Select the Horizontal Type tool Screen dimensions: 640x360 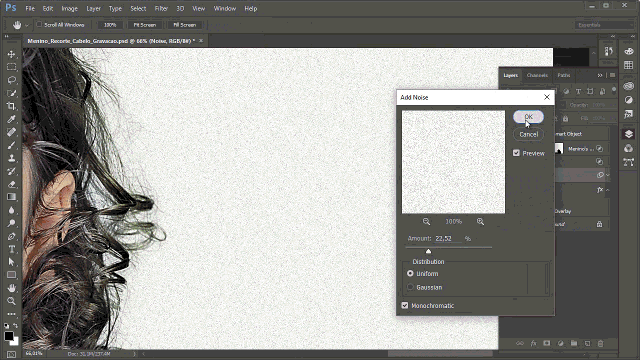(11, 249)
